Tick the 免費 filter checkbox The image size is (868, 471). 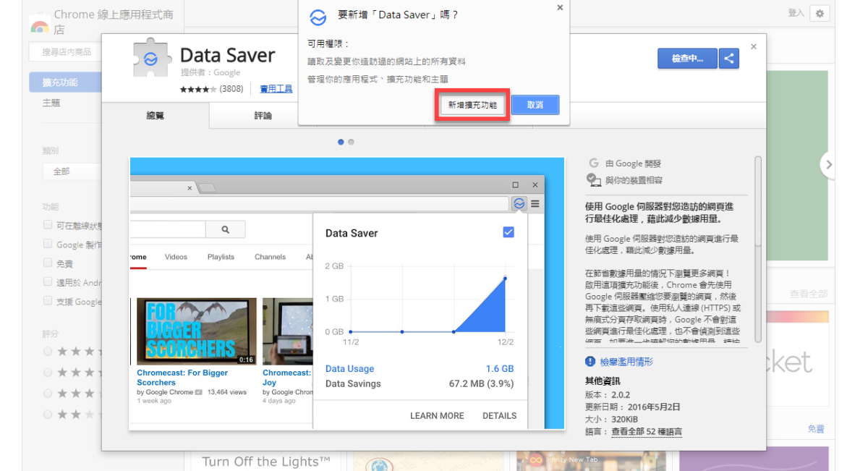click(48, 263)
